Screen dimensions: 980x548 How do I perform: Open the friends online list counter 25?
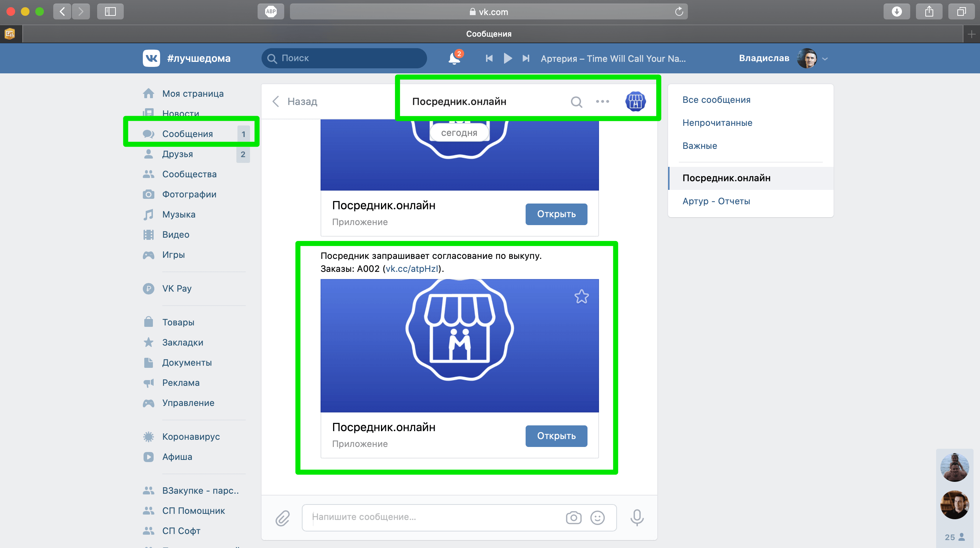pos(954,536)
